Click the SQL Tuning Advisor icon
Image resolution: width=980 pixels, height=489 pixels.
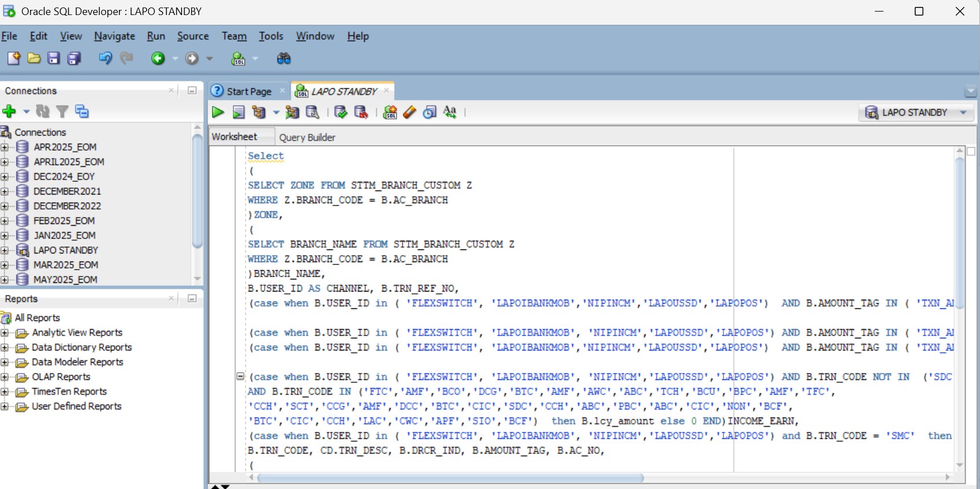(313, 113)
